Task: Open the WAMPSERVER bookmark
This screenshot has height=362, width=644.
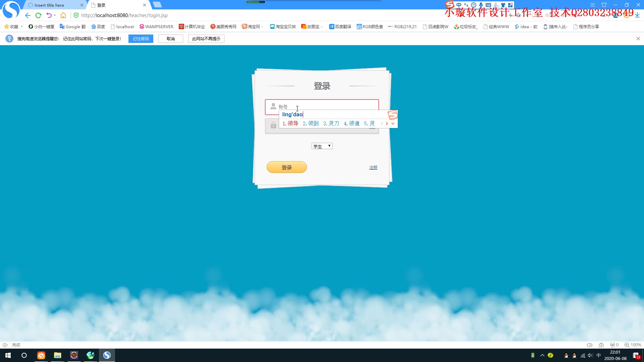Action: pyautogui.click(x=156, y=26)
